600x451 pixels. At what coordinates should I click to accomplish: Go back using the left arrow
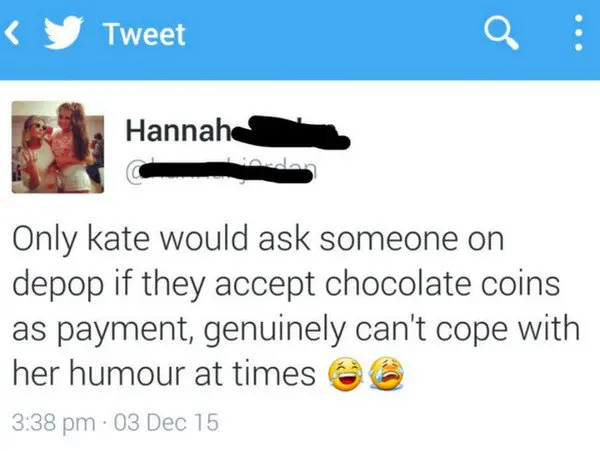(12, 34)
